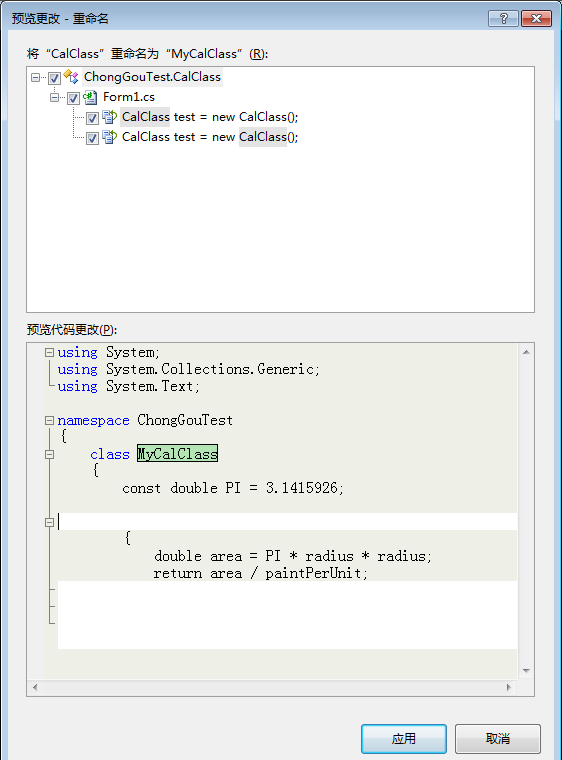Click the C# file icon for Form1.cs
Image resolution: width=562 pixels, height=760 pixels.
(90, 97)
